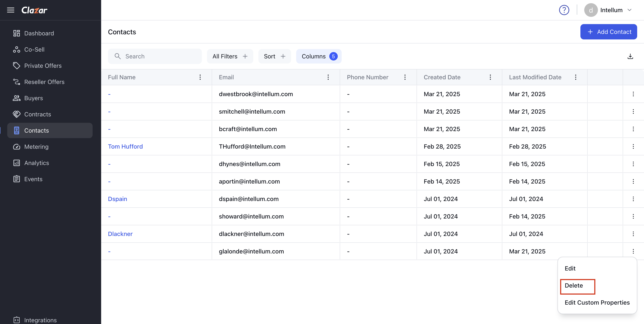The width and height of the screenshot is (644, 324).
Task: Select the email glalonde@intellum.com
Action: coord(251,251)
